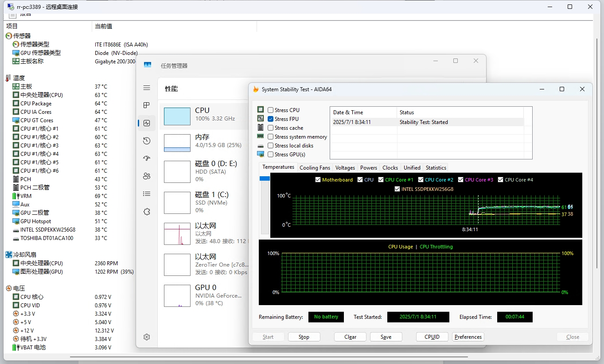Stop the stability test

pos(304,337)
